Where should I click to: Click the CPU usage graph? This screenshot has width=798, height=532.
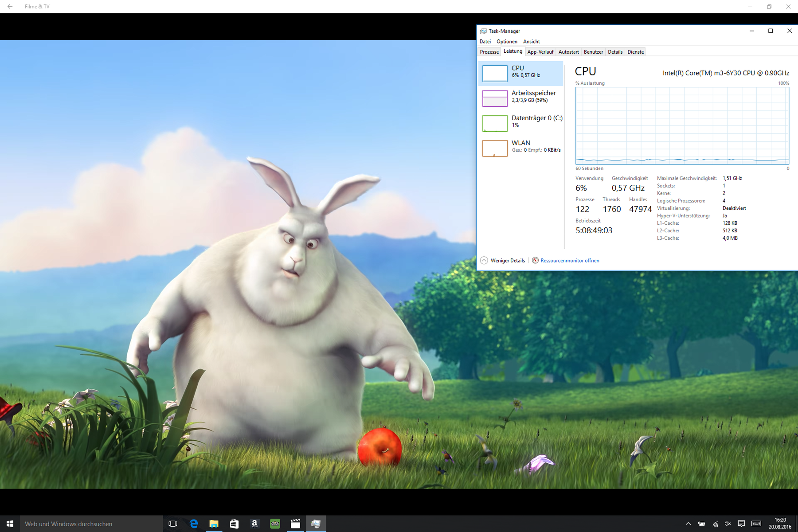682,125
